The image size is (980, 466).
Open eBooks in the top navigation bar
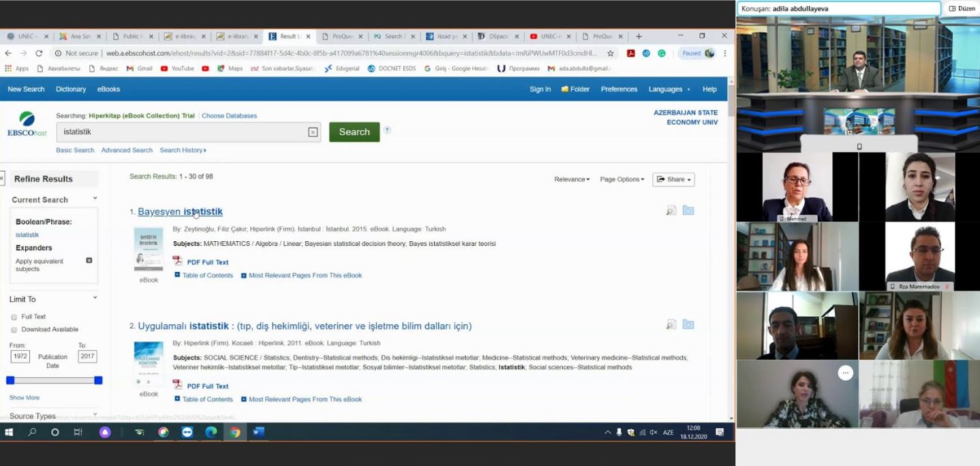click(x=108, y=89)
